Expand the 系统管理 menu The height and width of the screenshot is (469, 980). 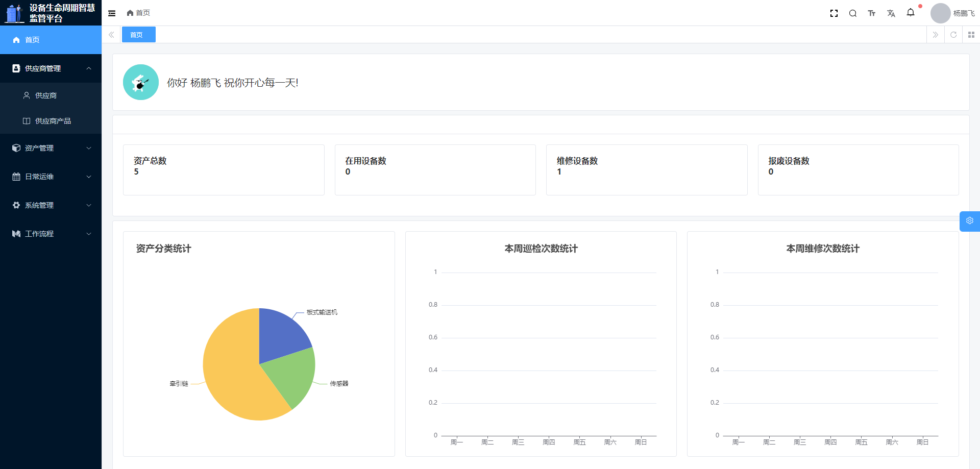[x=51, y=205]
